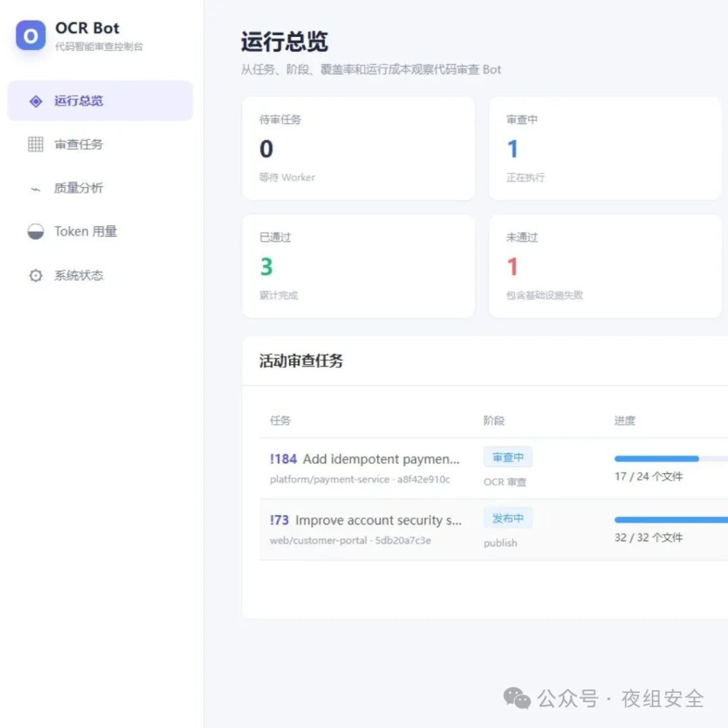Click the 质量分析 trend icon
Viewport: 728px width, 728px height.
tap(36, 189)
